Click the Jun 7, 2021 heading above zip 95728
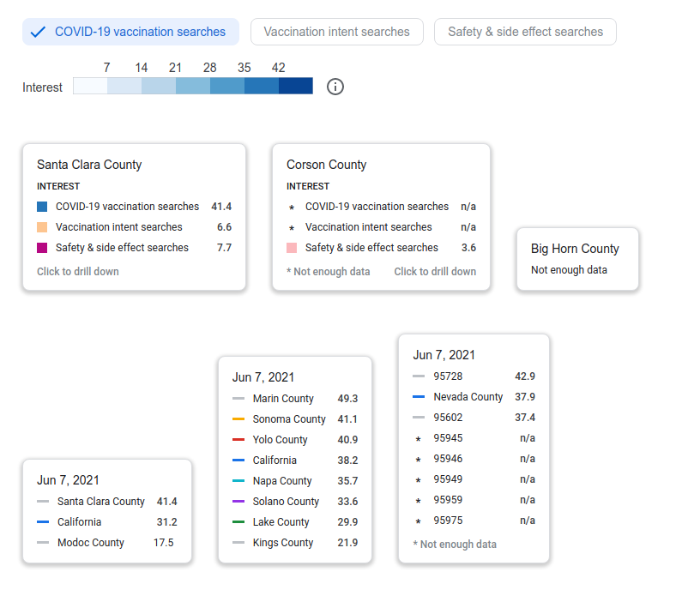This screenshot has height=602, width=700. pos(444,355)
